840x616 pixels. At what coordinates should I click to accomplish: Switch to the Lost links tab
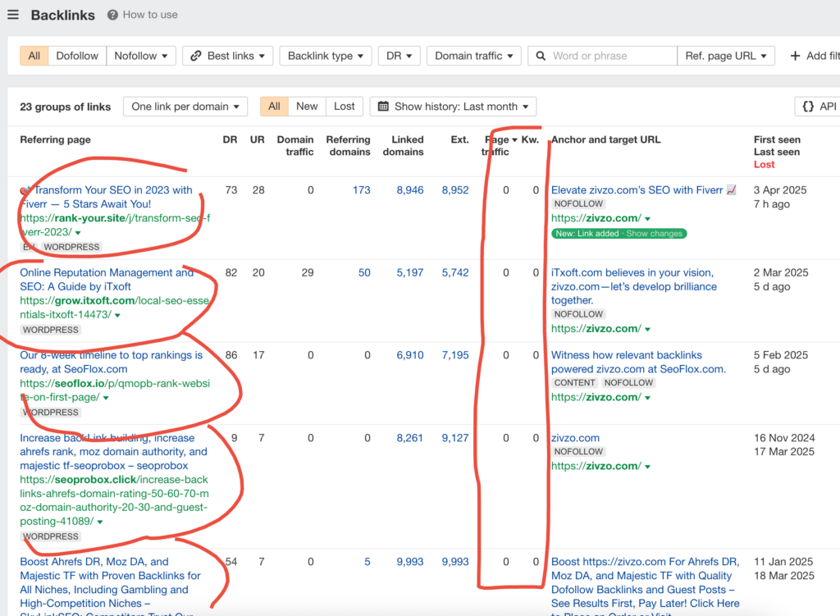(x=344, y=106)
